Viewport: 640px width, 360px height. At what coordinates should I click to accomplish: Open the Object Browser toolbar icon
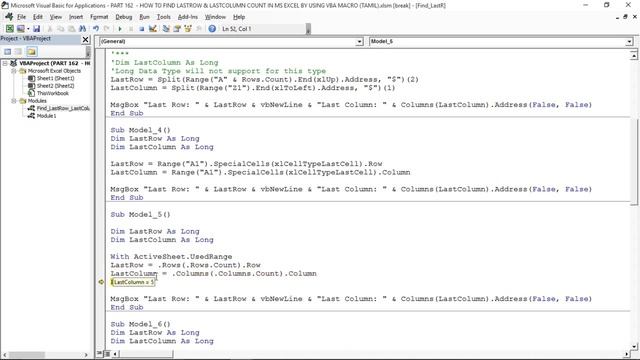click(x=188, y=29)
